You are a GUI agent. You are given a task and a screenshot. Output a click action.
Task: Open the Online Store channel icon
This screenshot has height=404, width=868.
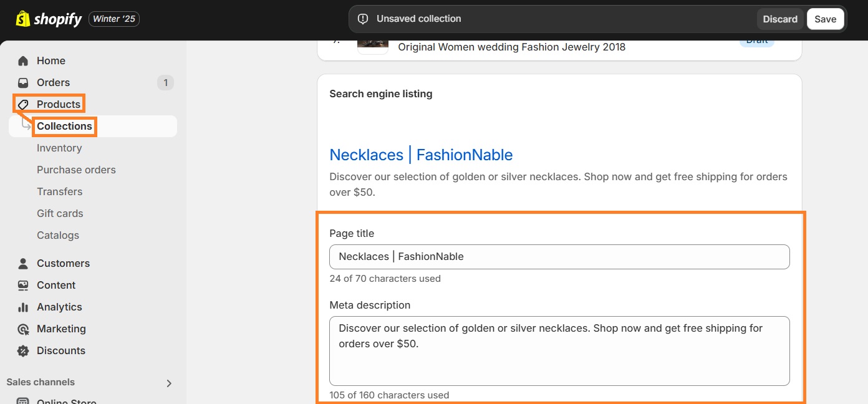tap(22, 401)
